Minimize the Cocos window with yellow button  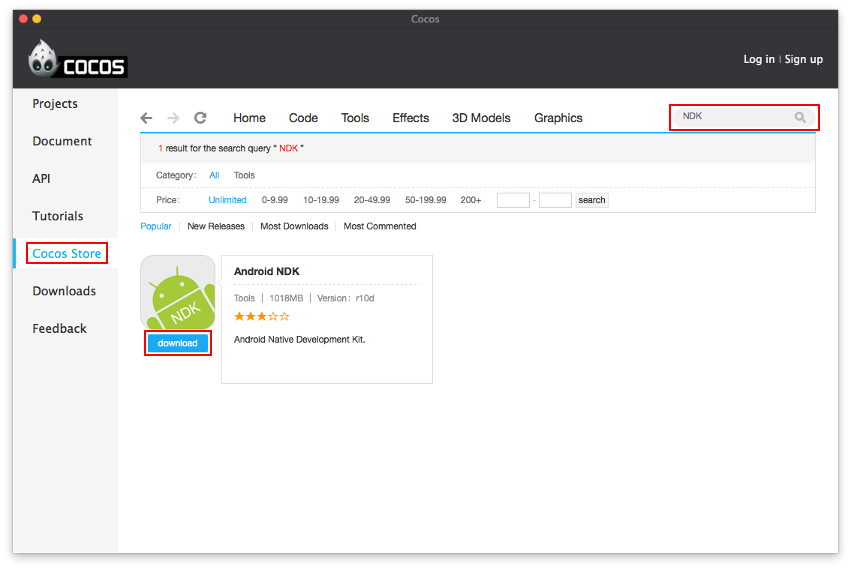[37, 18]
